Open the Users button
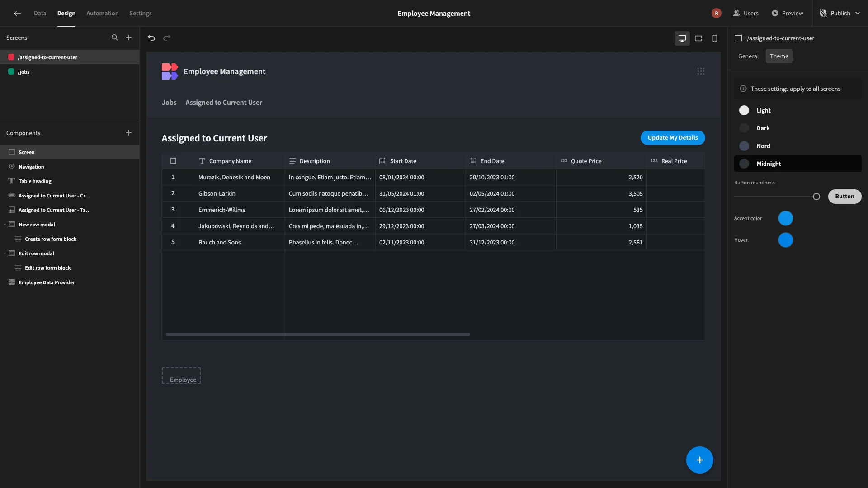Viewport: 868px width, 488px height. click(746, 14)
